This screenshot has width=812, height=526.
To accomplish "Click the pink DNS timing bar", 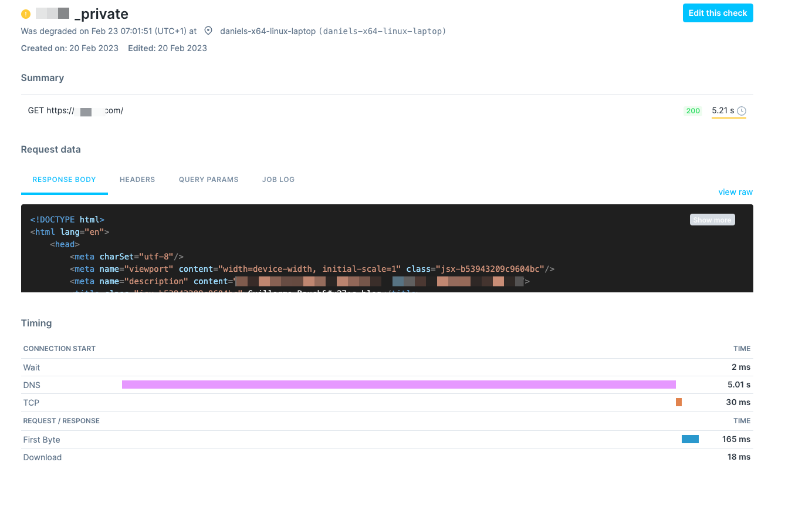I will (x=399, y=385).
